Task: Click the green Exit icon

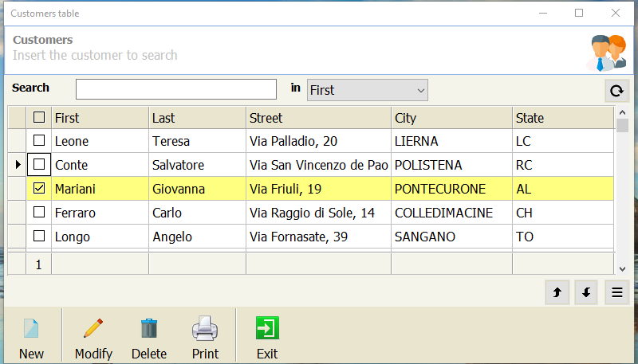Action: pyautogui.click(x=267, y=328)
